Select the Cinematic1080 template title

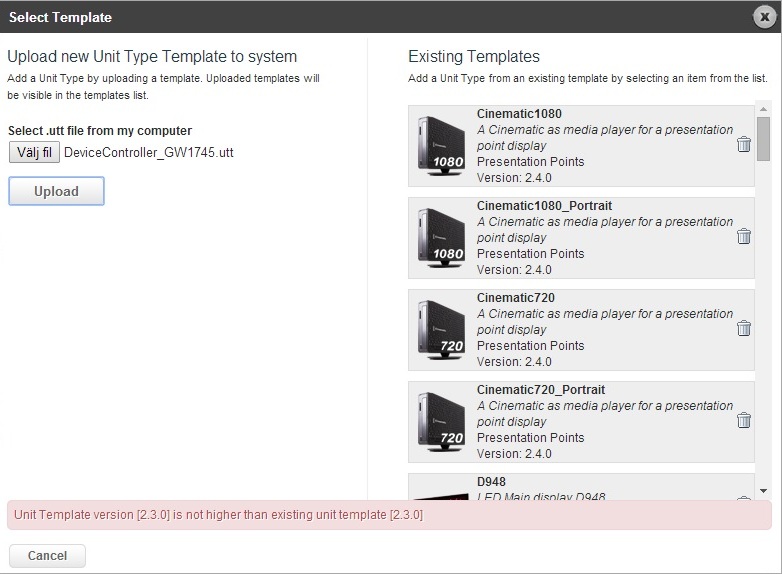click(x=519, y=114)
